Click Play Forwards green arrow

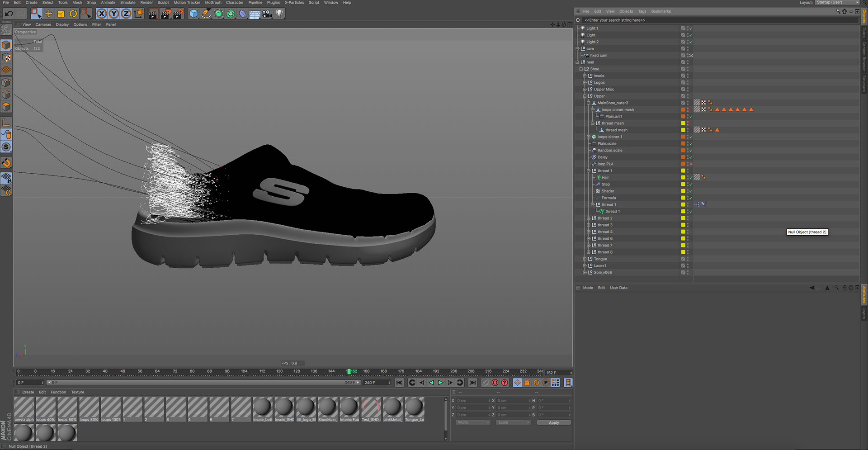pos(440,383)
